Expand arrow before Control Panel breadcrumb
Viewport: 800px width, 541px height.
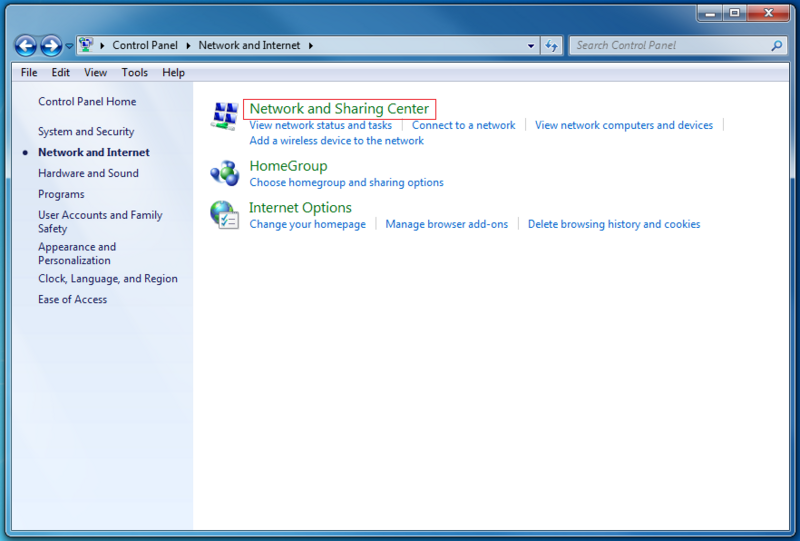102,46
